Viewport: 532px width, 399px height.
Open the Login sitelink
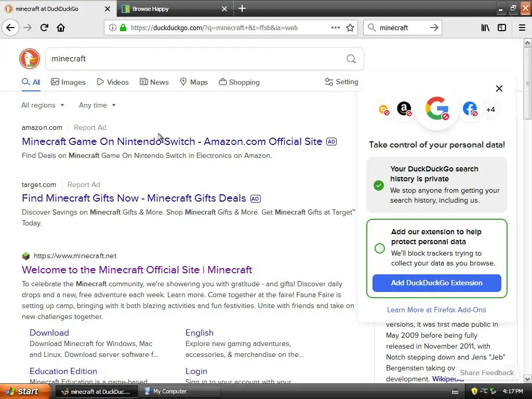[x=196, y=371]
